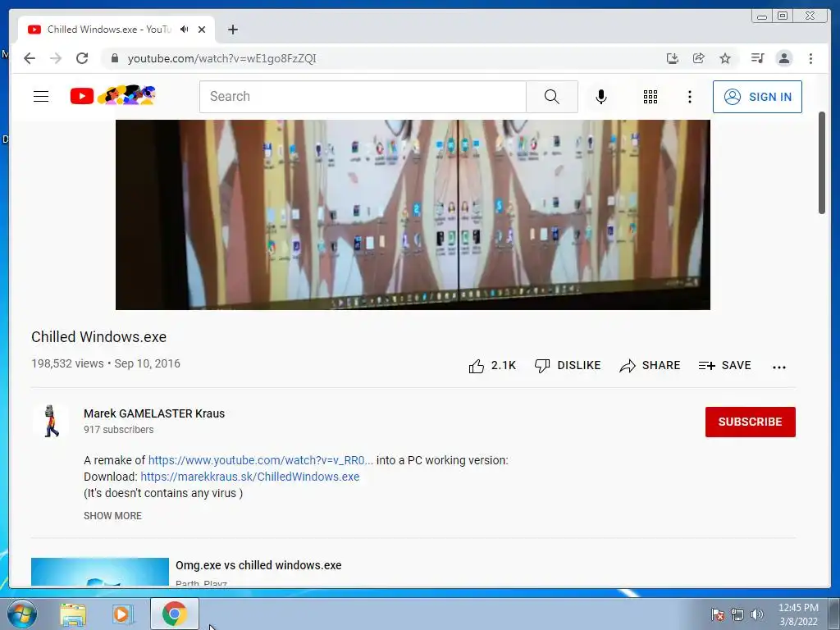Close the Chilled Windows.exe tab
Image resolution: width=840 pixels, height=630 pixels.
tap(202, 30)
